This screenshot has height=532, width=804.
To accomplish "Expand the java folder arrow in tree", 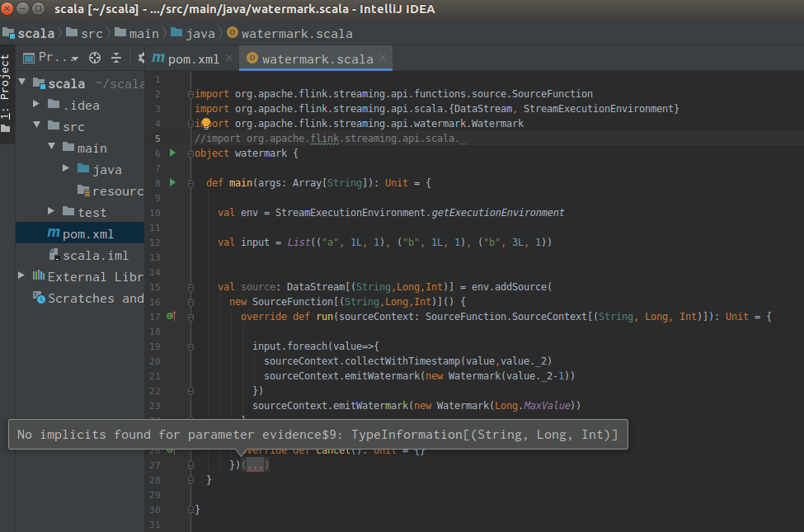I will click(x=66, y=167).
